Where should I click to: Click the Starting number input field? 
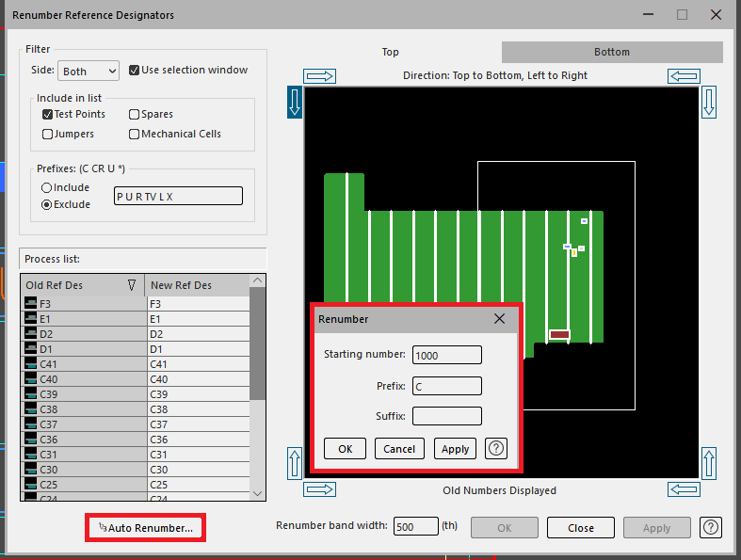click(x=446, y=355)
